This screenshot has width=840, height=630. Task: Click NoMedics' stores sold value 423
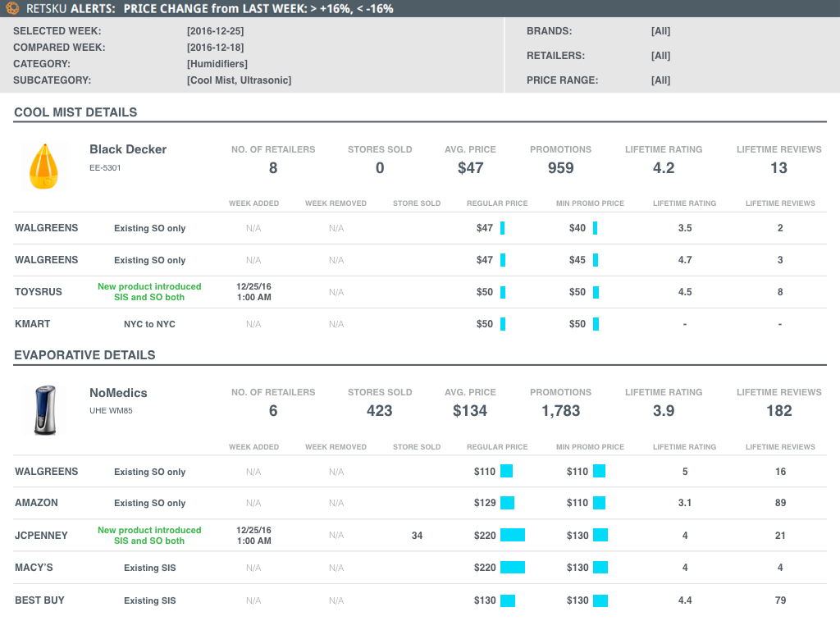click(380, 410)
